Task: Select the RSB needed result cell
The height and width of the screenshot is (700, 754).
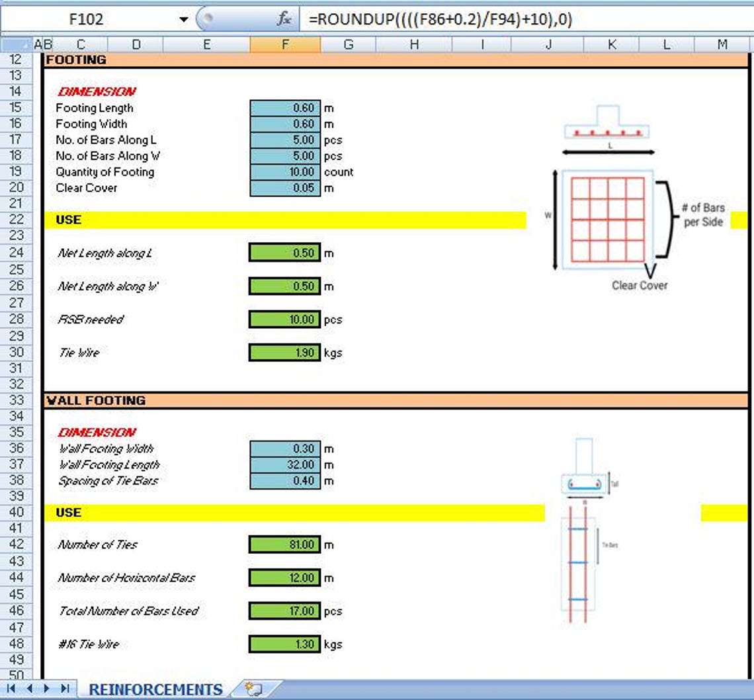Action: pyautogui.click(x=284, y=320)
